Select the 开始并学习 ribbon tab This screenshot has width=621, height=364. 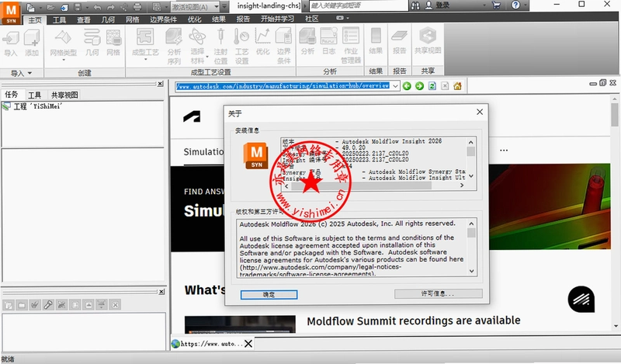pos(277,19)
